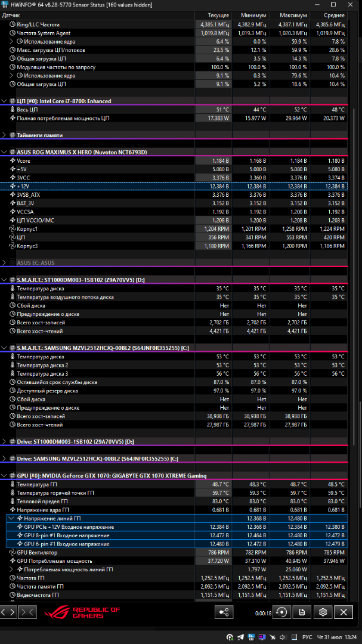Select the Корпус3 fan row
Image resolution: width=362 pixels, height=644 pixels.
click(x=174, y=246)
